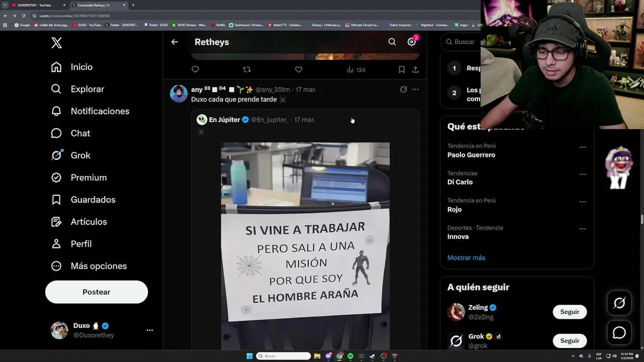This screenshot has width=644, height=362.
Task: Open Duxo account menu ellipsis
Action: pyautogui.click(x=149, y=330)
